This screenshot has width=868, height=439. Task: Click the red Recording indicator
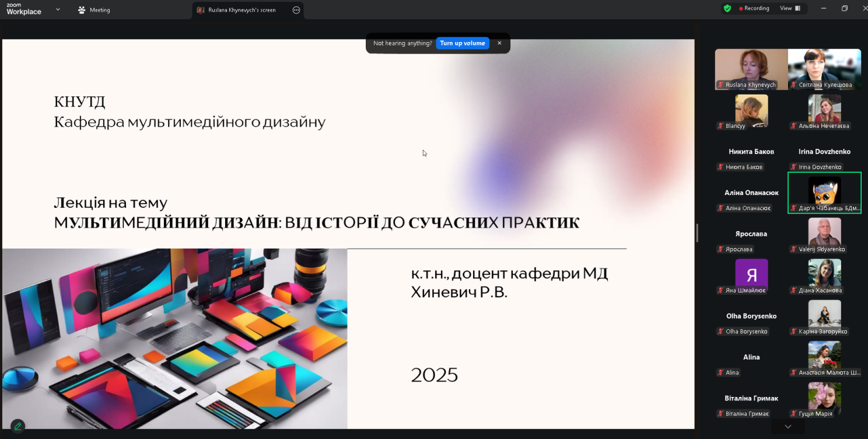point(754,9)
